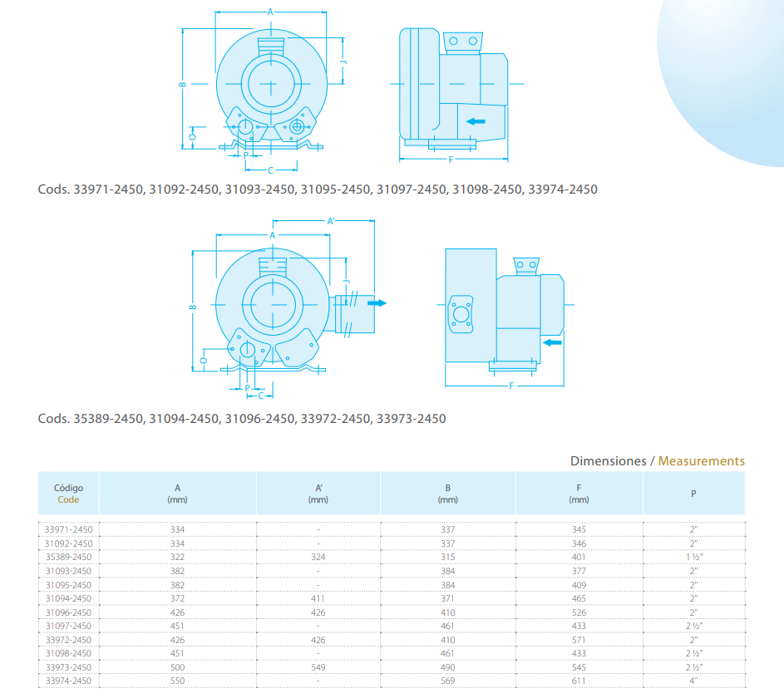This screenshot has height=698, width=784.
Task: Select the code 31093-2450 table cell
Action: coord(68,571)
